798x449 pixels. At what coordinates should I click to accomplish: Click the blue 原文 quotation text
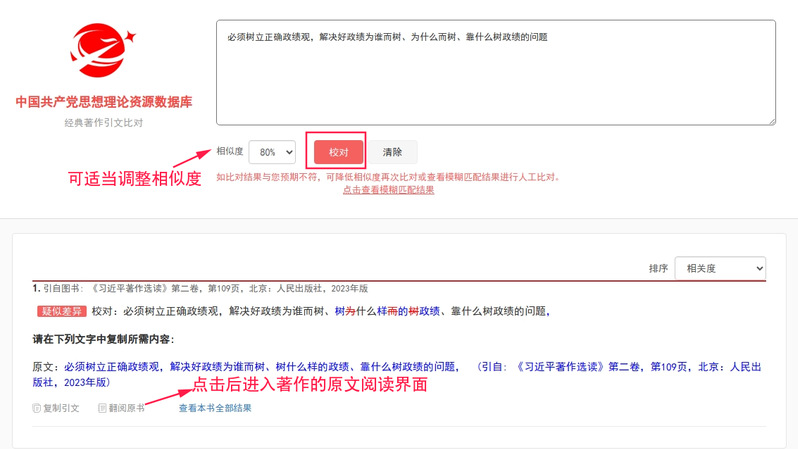pyautogui.click(x=260, y=367)
